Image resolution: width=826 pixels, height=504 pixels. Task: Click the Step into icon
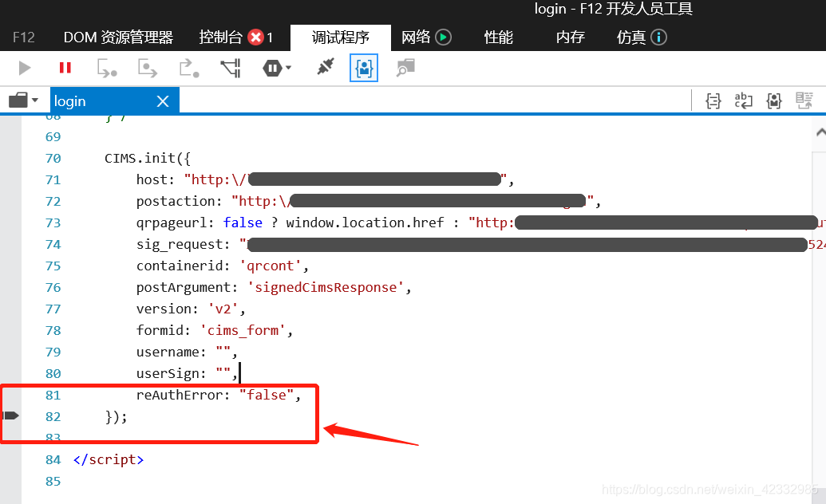(107, 69)
